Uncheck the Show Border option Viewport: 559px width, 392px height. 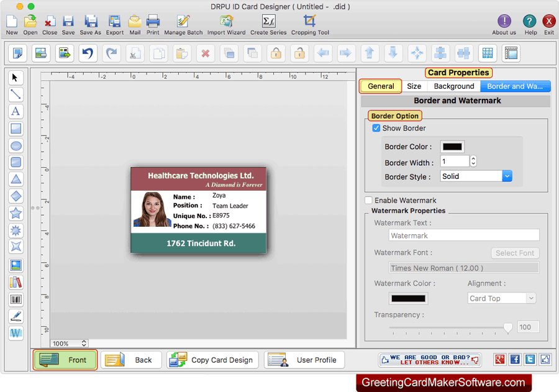376,128
